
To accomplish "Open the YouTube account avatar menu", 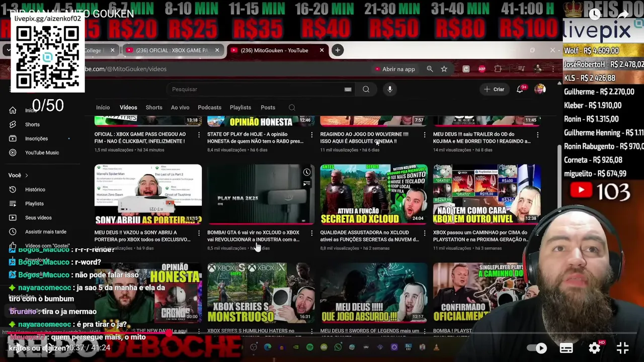I will 540,89.
